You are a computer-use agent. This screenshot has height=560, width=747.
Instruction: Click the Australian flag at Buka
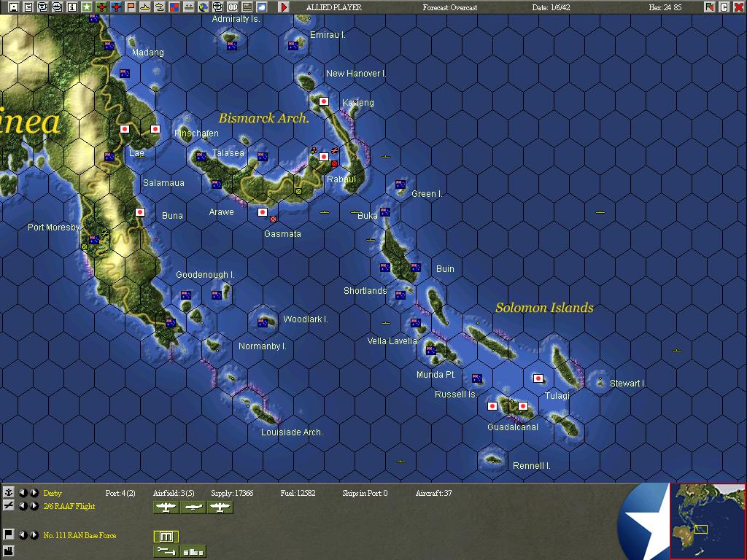click(x=385, y=212)
